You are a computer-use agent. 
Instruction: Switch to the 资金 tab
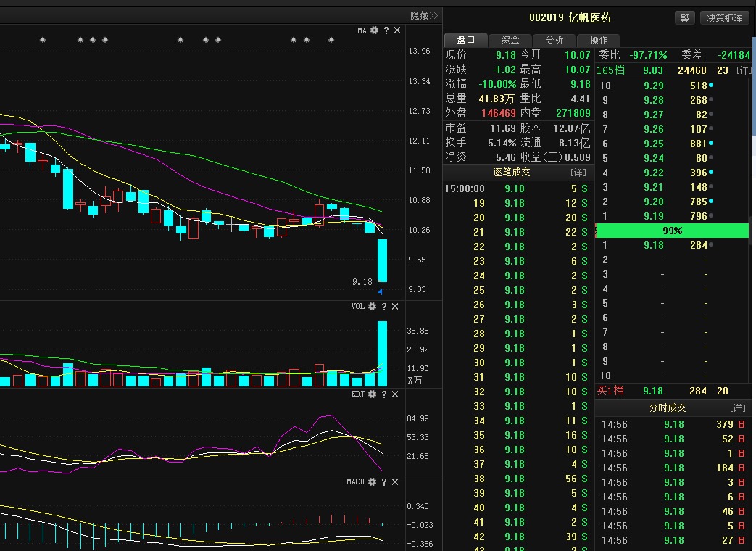[x=510, y=40]
